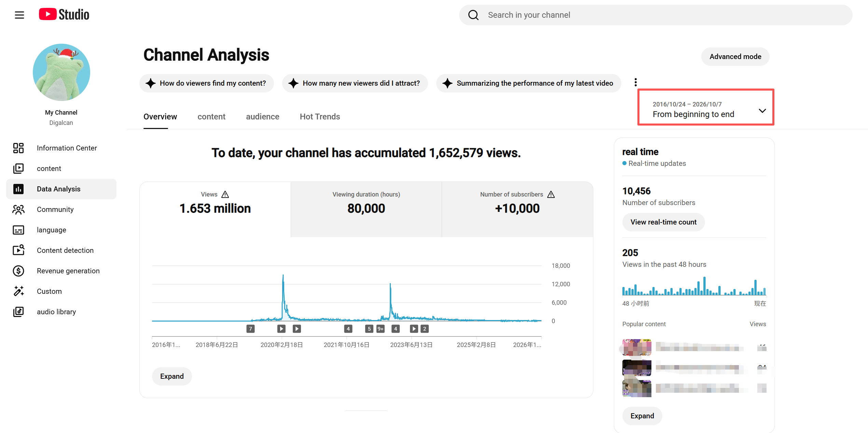The height and width of the screenshot is (433, 868).
Task: Switch to the content analytics tab
Action: (x=211, y=117)
